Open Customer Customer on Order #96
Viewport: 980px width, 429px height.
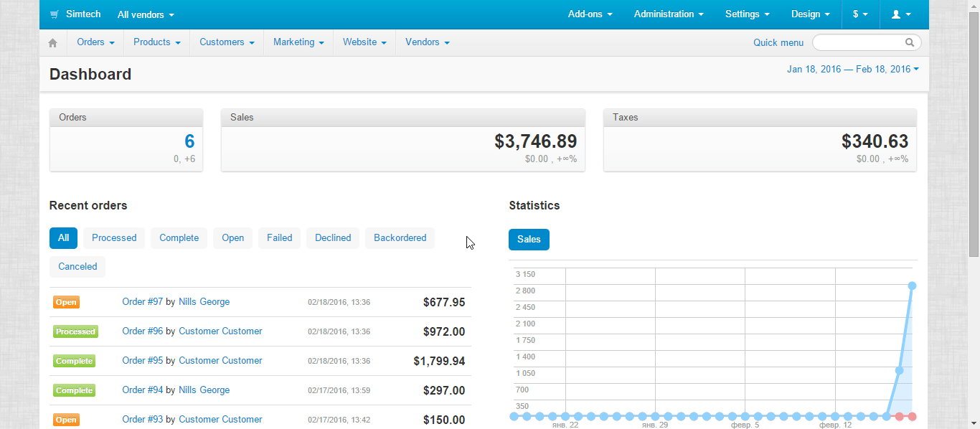(220, 331)
